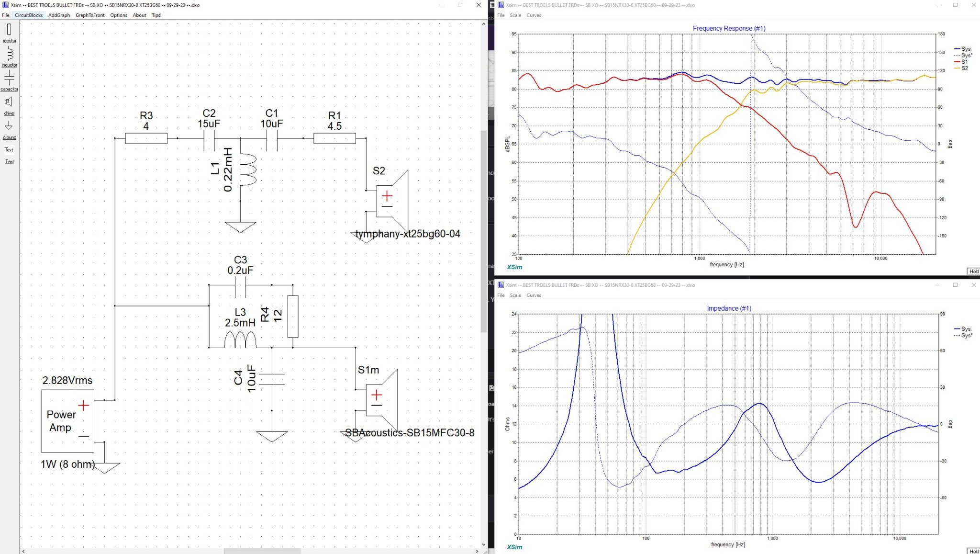Click scroll-right arrow of schematic scrollbar

coord(477,551)
